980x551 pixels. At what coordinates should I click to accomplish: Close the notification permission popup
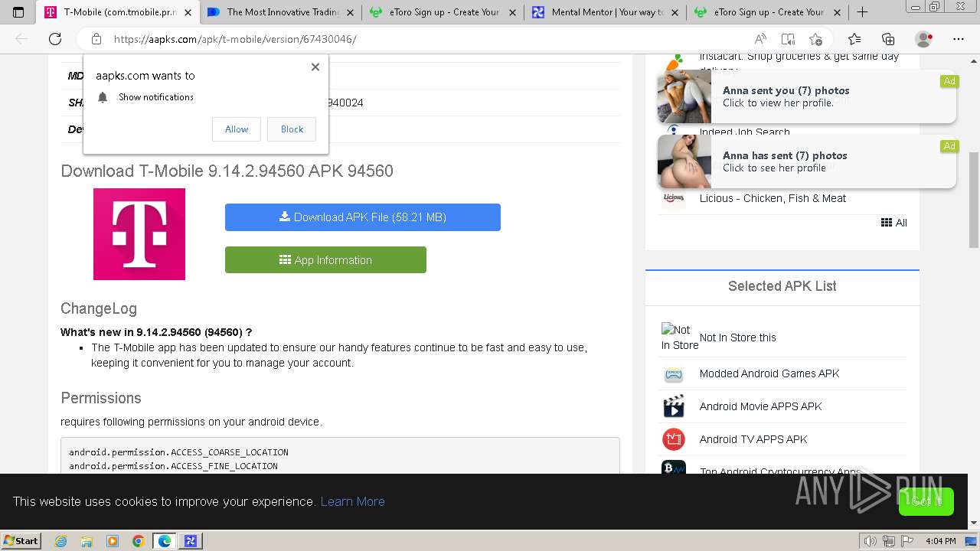[x=315, y=67]
